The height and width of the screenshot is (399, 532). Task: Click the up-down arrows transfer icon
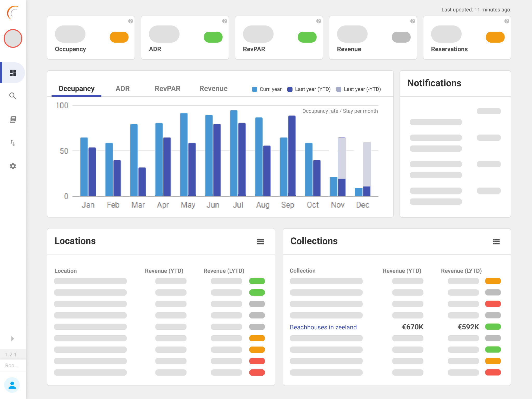pos(13,143)
